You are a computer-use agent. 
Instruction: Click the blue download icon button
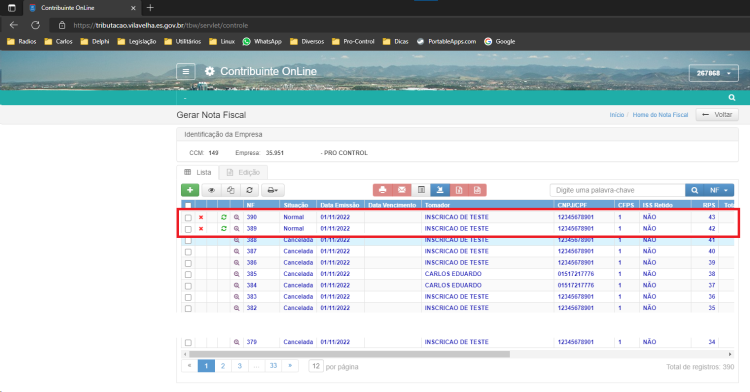pyautogui.click(x=440, y=190)
